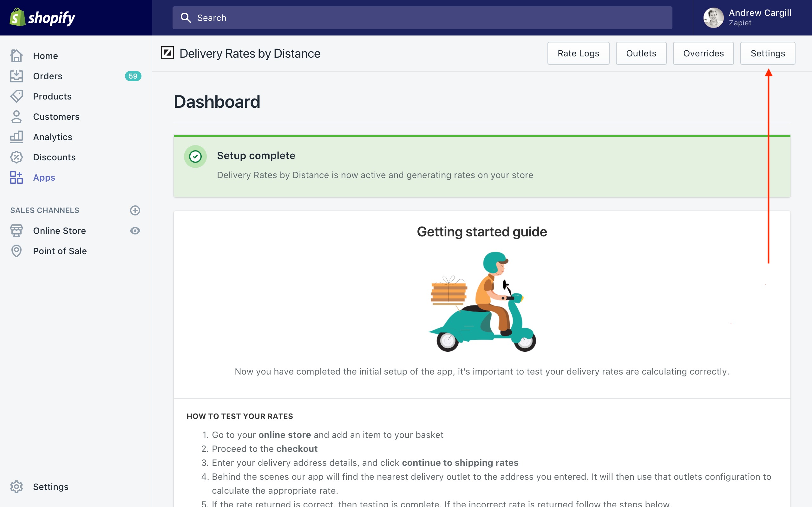Click the Products tag icon

tap(16, 96)
